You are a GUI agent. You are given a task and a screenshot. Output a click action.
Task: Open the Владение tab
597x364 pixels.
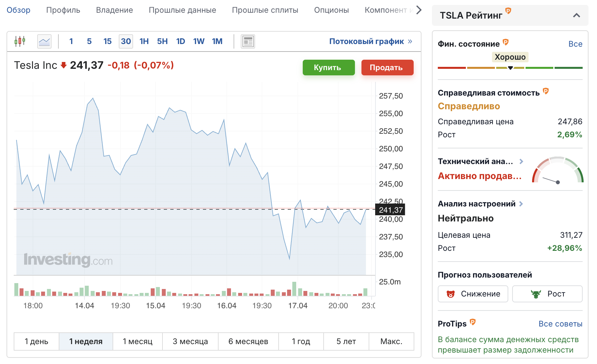pyautogui.click(x=115, y=10)
